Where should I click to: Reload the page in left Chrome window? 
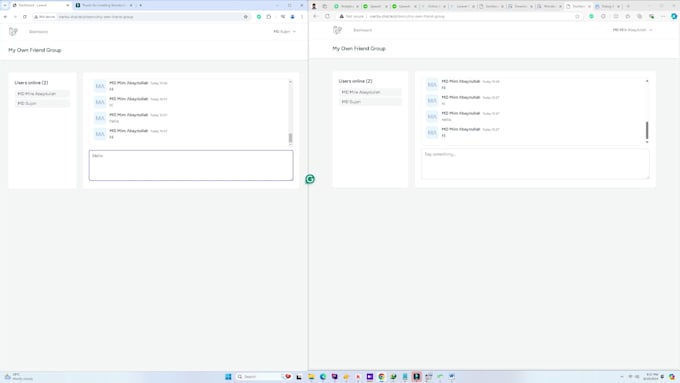25,17
